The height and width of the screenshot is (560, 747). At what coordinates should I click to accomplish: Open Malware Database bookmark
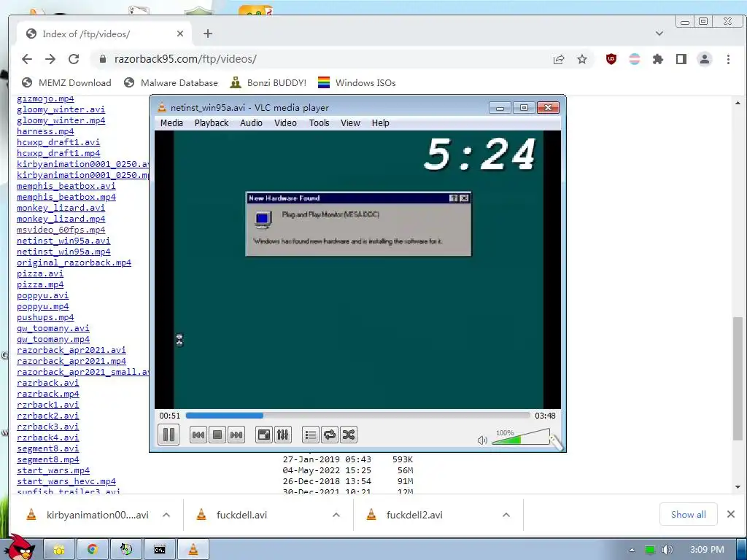point(171,83)
